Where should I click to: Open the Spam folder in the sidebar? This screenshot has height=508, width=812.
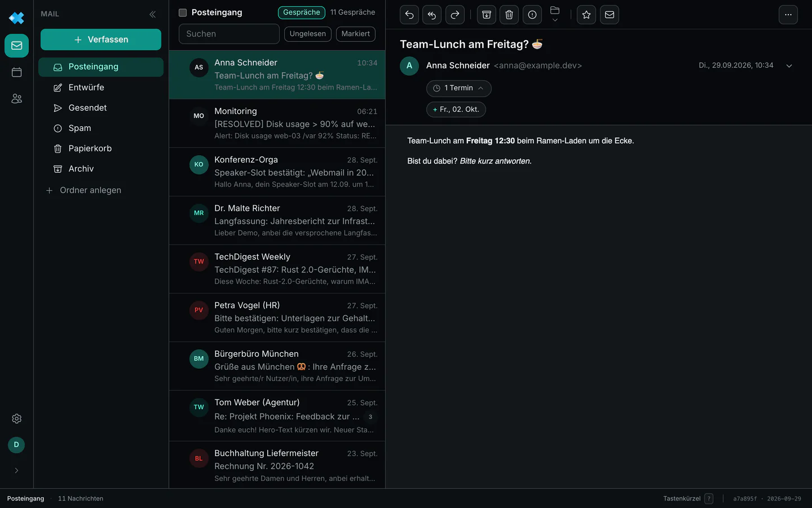(101, 128)
